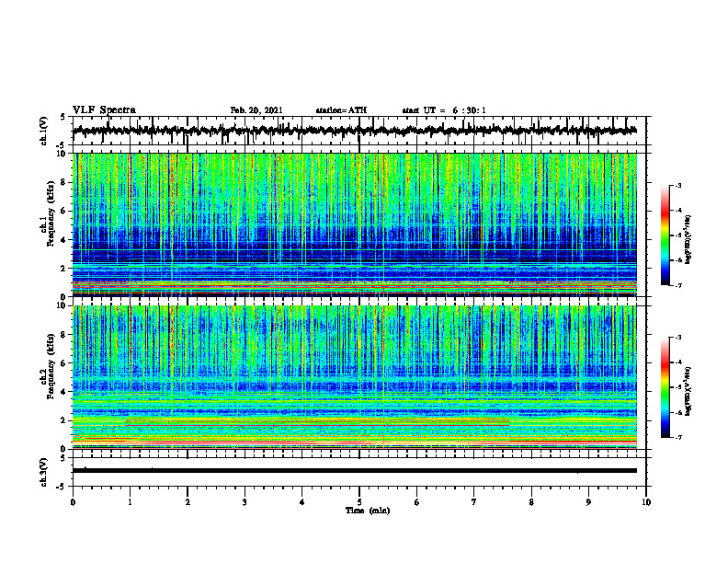Click the ch.1 spectrogram "4" kHz tick label

coord(64,240)
